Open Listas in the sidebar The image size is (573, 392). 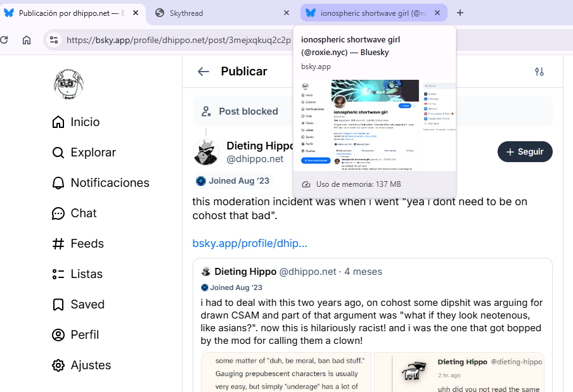(58, 274)
